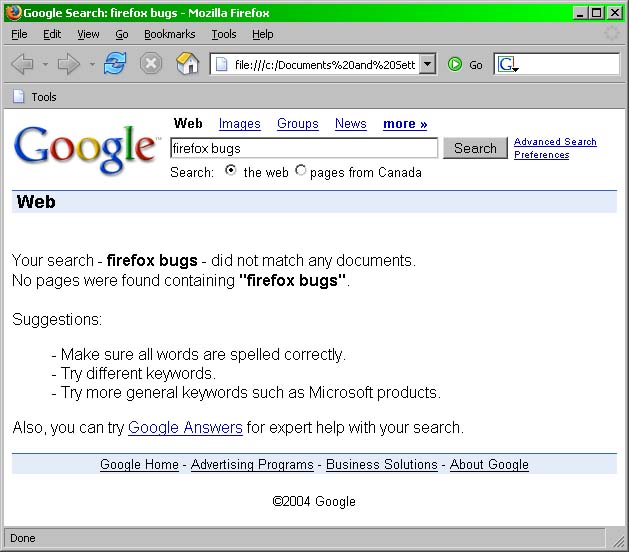This screenshot has width=629, height=552.
Task: Open the Google search engine selector icon
Action: [508, 64]
